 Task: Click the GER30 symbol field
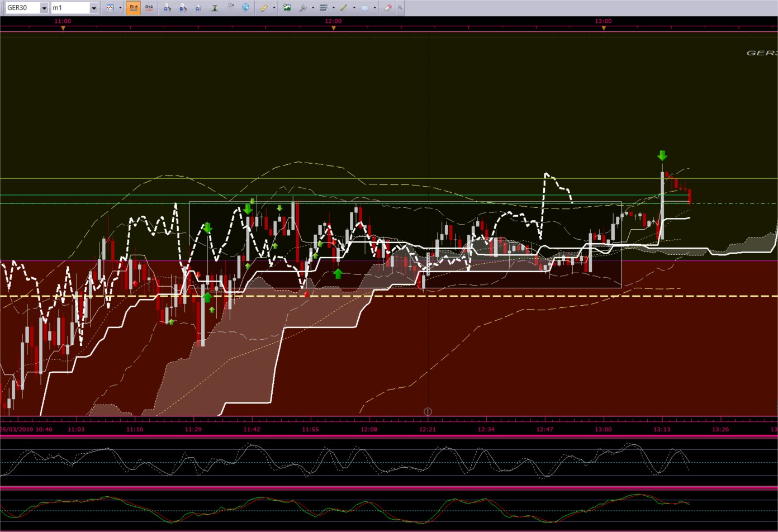[22, 8]
